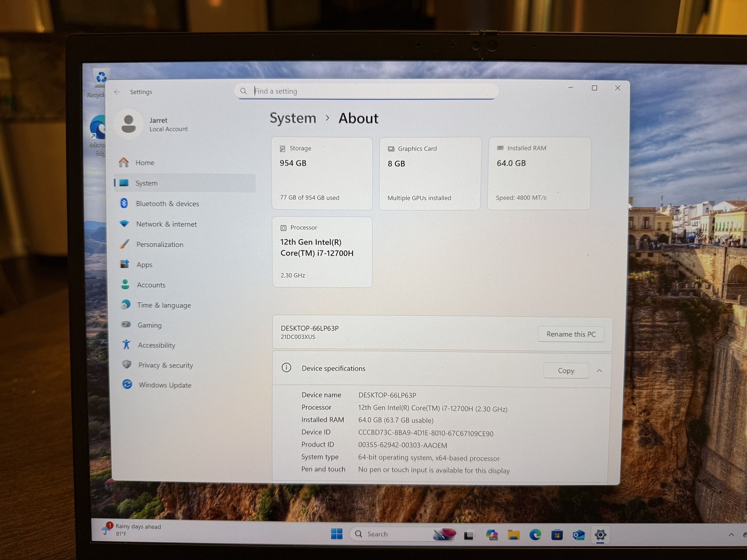Viewport: 747px width, 560px height.
Task: Collapse the Device specifications section
Action: (x=599, y=371)
